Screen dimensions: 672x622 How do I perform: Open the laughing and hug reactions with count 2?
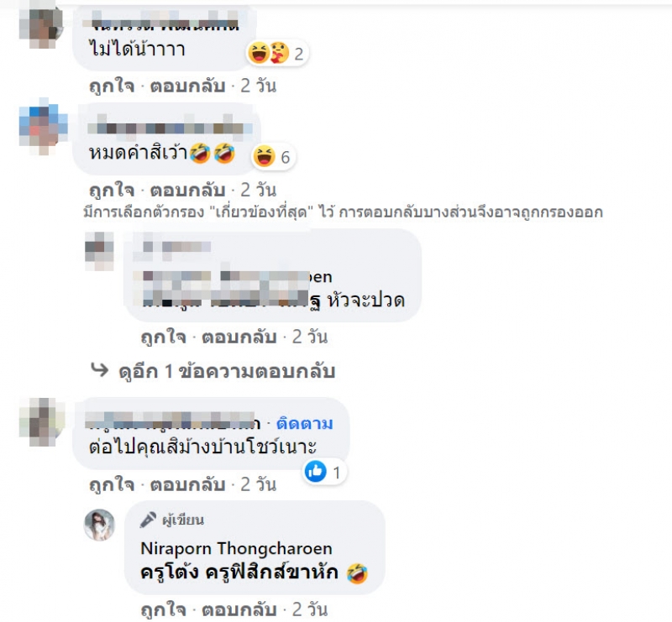coord(277,54)
